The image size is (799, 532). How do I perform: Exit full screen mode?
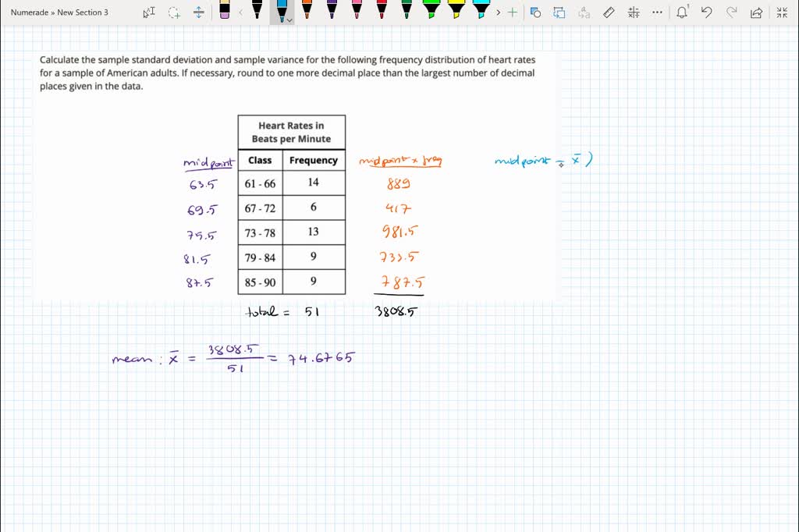coord(782,12)
